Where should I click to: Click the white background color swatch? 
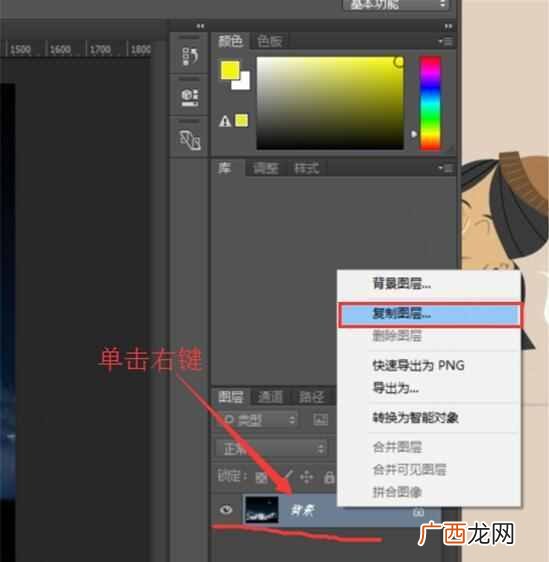tap(243, 83)
